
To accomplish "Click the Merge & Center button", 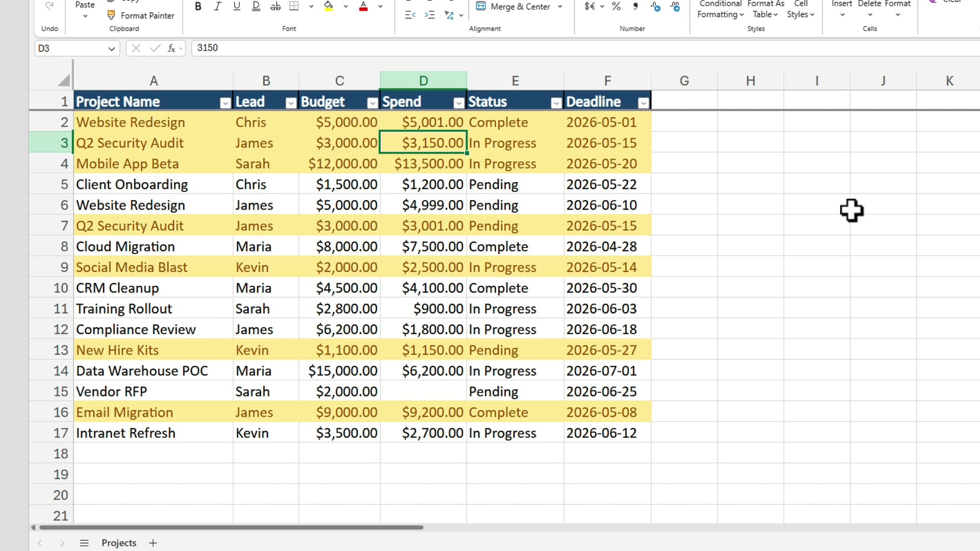I will click(513, 7).
